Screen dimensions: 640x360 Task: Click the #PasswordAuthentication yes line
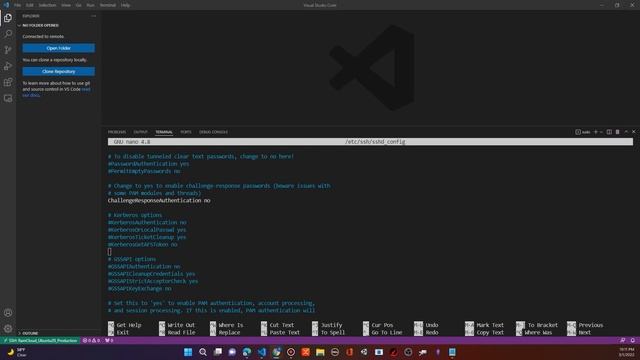coord(148,164)
